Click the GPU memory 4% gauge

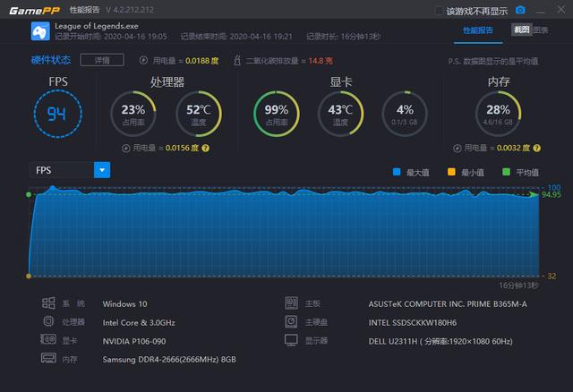tap(405, 114)
